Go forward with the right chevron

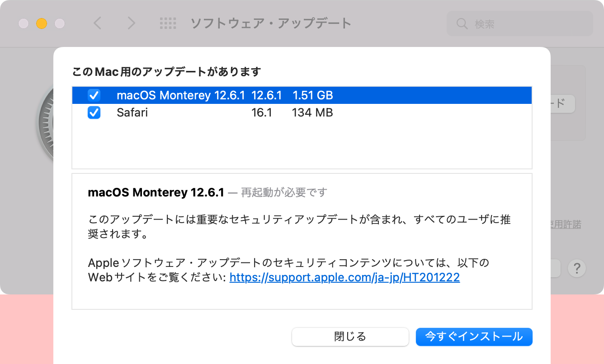click(x=131, y=23)
